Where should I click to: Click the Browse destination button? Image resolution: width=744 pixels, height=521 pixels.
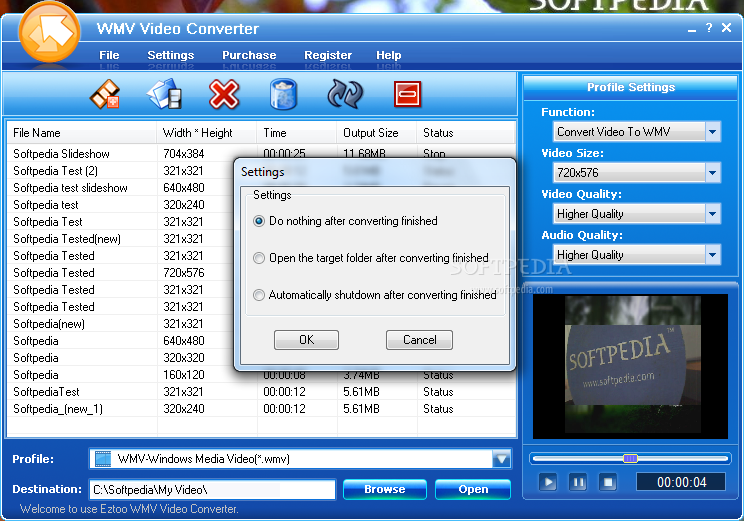coord(385,489)
